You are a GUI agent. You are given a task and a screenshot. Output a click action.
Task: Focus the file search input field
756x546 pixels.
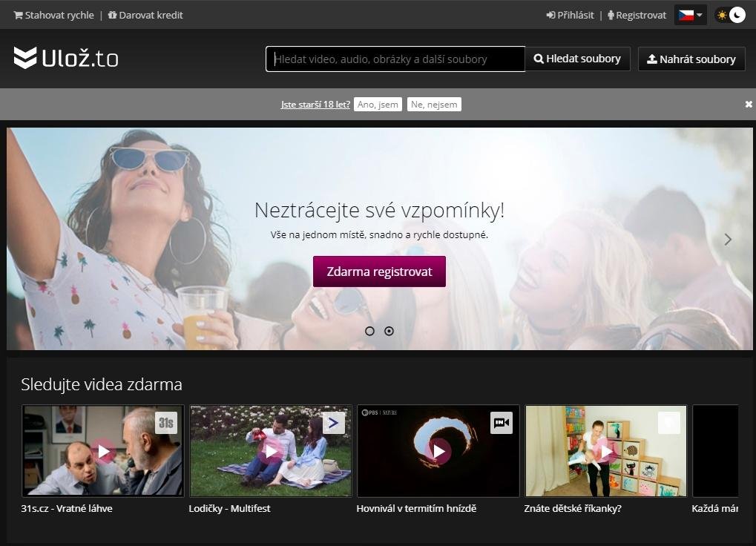coord(395,59)
